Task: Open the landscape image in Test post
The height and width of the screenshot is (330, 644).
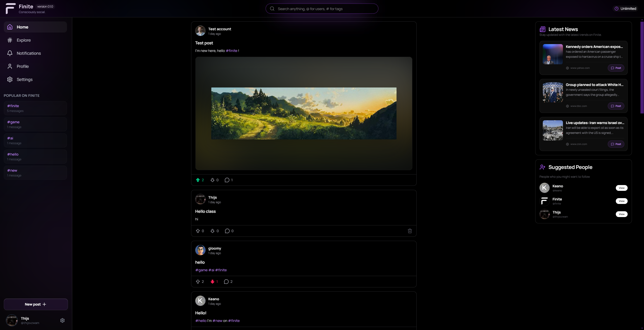Action: [x=304, y=113]
